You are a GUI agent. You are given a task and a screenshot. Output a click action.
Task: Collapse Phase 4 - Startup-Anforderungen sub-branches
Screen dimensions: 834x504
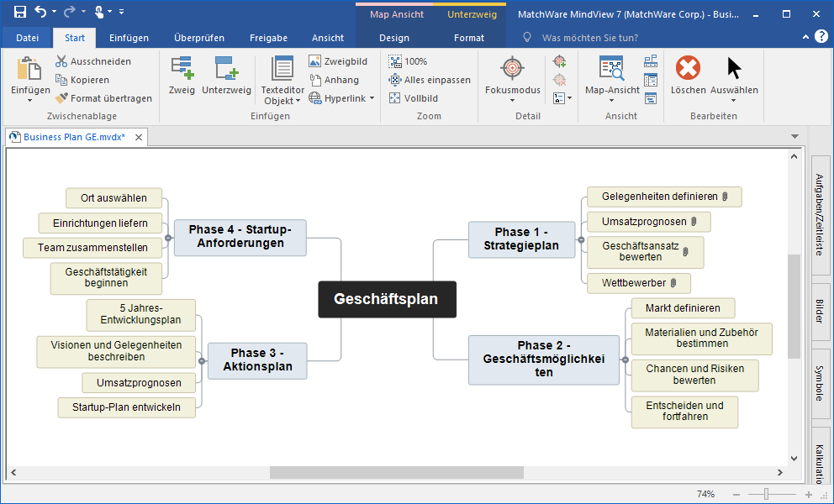pyautogui.click(x=168, y=238)
